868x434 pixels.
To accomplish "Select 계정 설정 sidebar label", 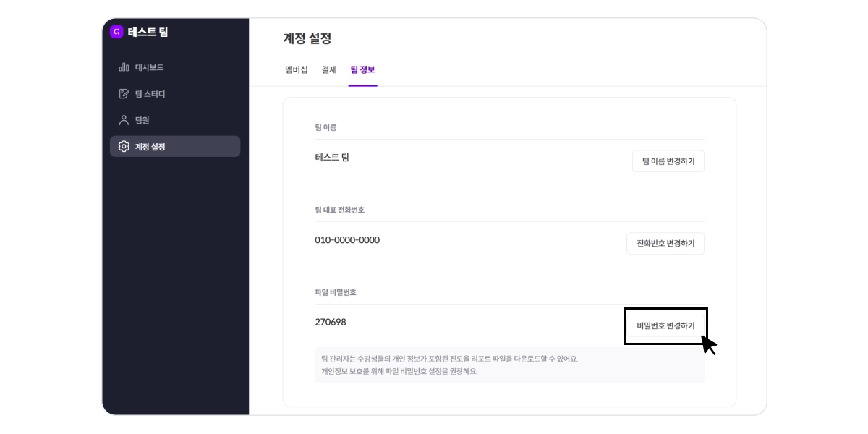I will [x=150, y=147].
